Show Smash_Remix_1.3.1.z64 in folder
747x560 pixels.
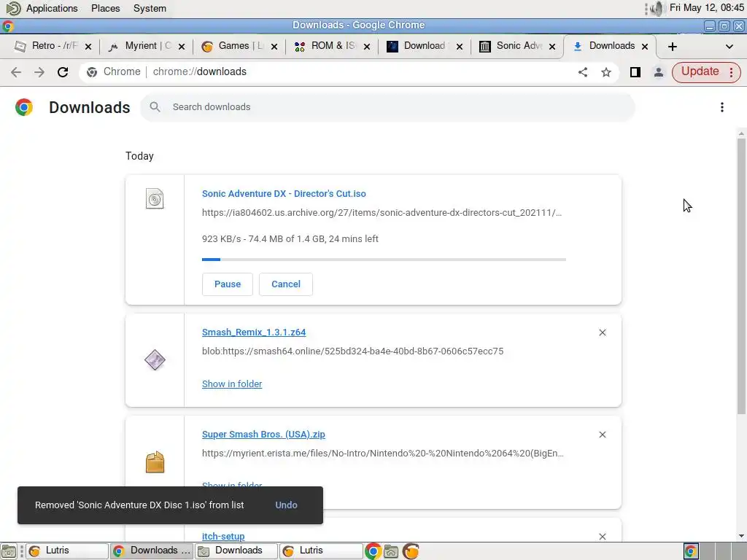tap(232, 384)
